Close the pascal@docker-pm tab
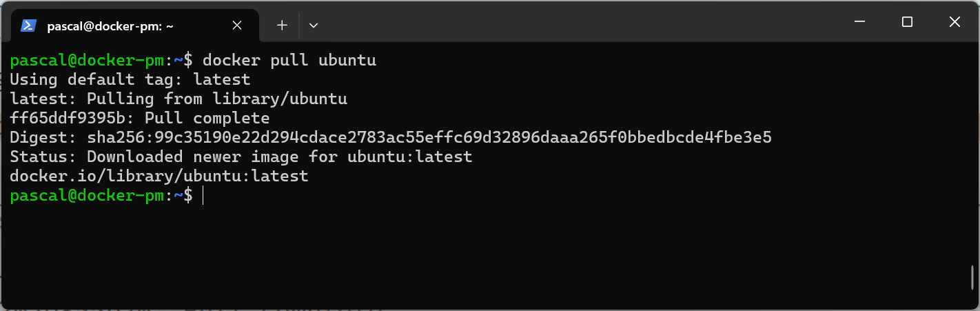 pyautogui.click(x=236, y=26)
